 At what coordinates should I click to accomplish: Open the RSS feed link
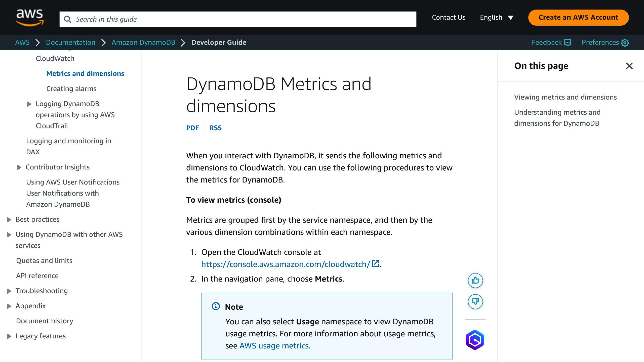216,128
